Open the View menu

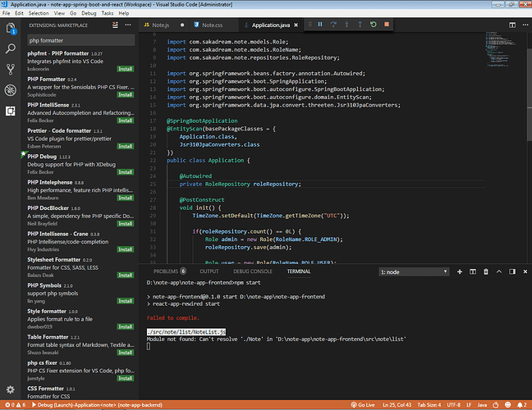point(59,13)
